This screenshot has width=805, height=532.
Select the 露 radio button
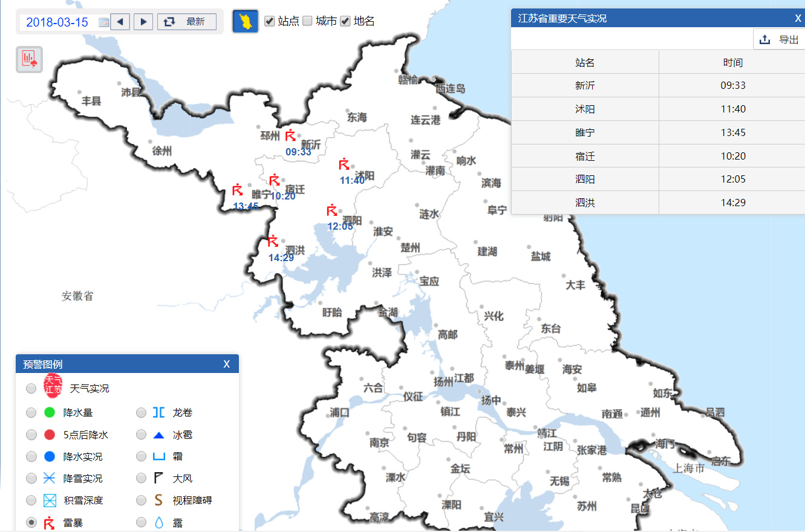pyautogui.click(x=141, y=522)
